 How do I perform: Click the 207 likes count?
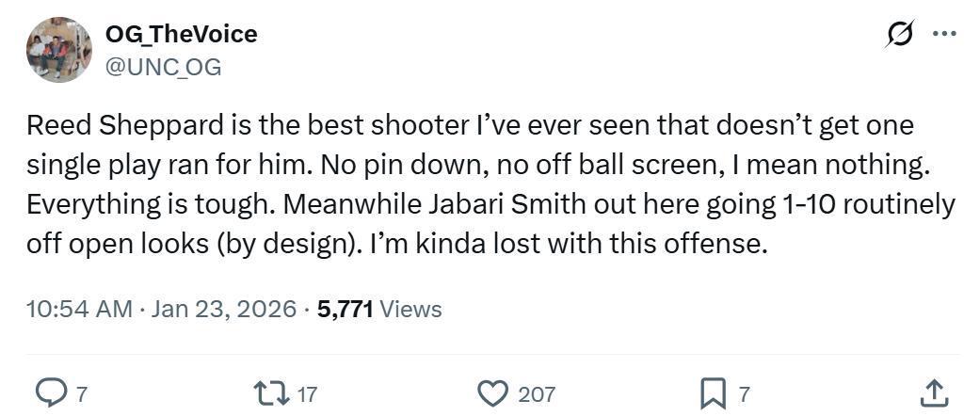537,393
